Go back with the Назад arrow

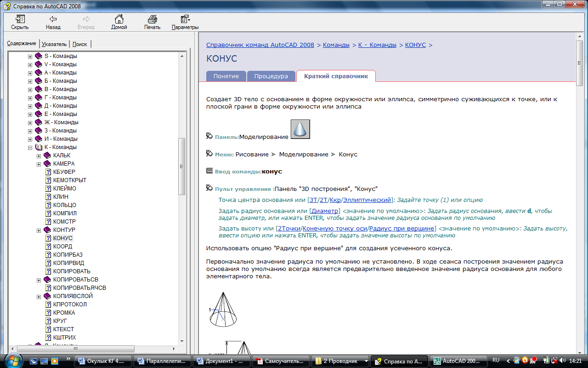(53, 19)
